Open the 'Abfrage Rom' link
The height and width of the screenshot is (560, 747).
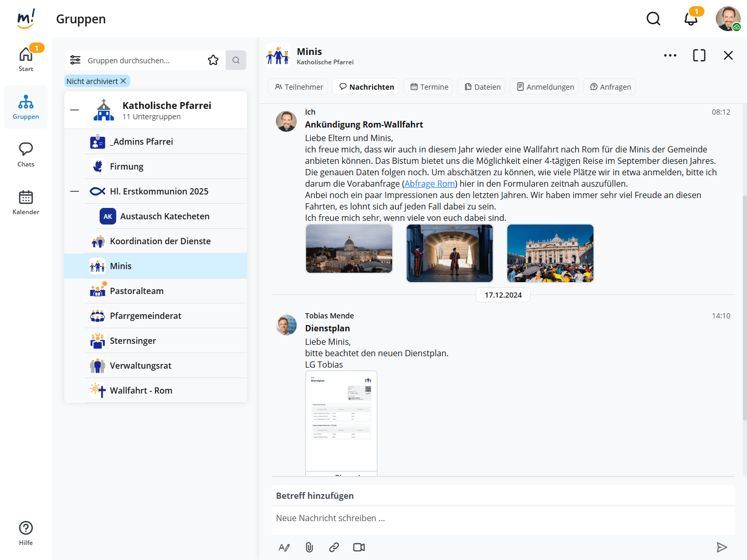point(430,184)
